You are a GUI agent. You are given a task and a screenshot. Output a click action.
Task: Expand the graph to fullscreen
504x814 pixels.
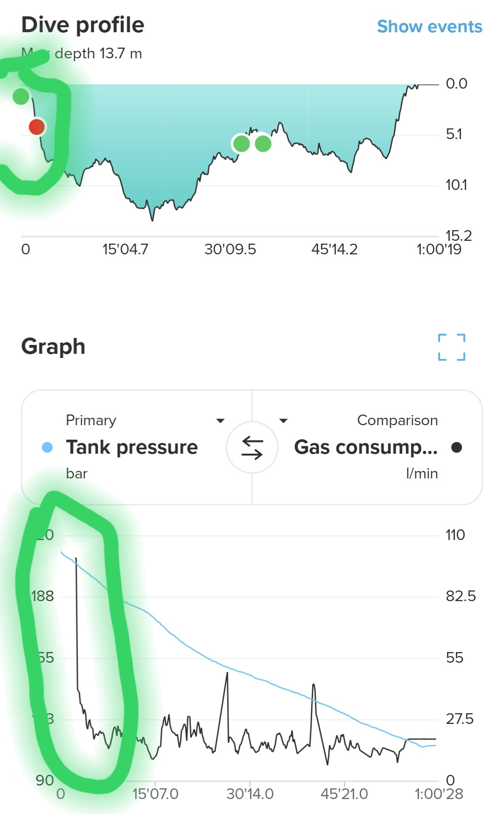pyautogui.click(x=452, y=347)
